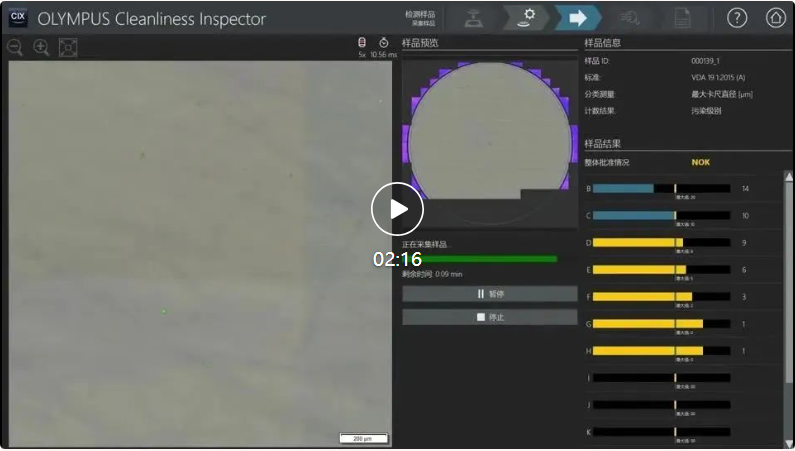Image resolution: width=795 pixels, height=451 pixels.
Task: Click the class H yellow result bar
Action: click(661, 351)
